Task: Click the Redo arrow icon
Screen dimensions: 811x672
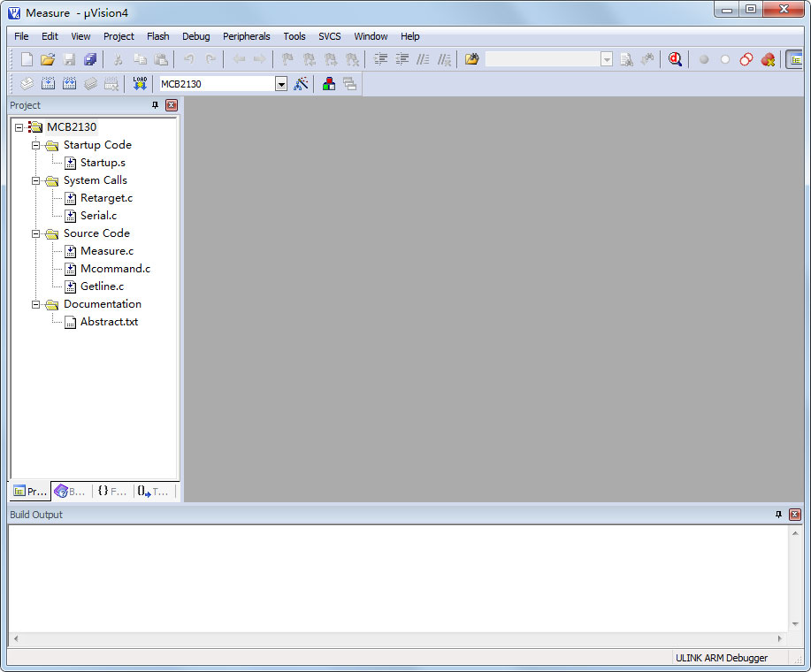Action: click(x=210, y=59)
